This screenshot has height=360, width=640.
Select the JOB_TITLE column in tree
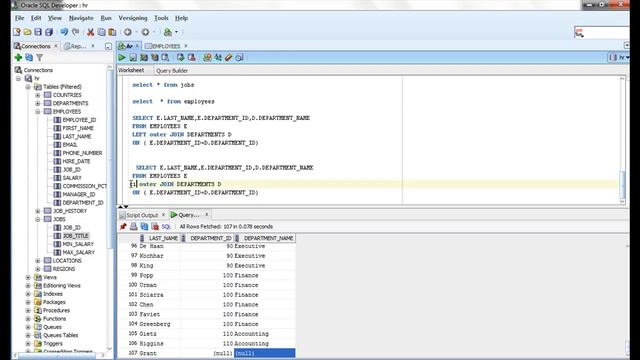pos(75,236)
